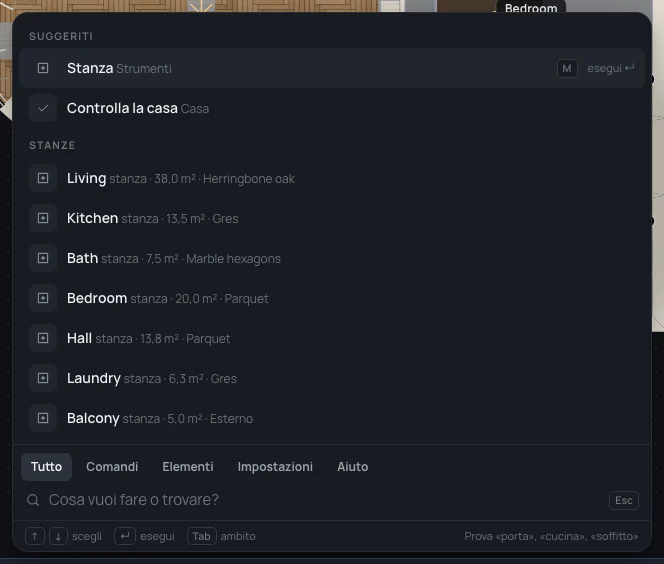Pick the Laundry 6,3 m² Gres room
664x564 pixels.
332,378
